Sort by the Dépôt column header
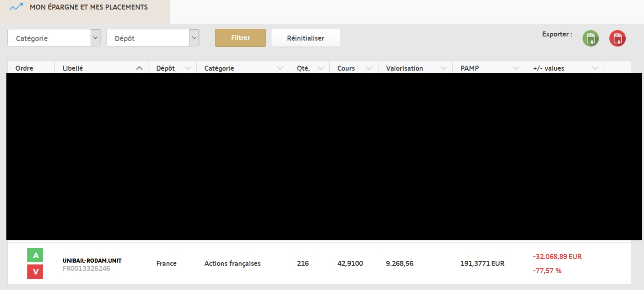 172,68
